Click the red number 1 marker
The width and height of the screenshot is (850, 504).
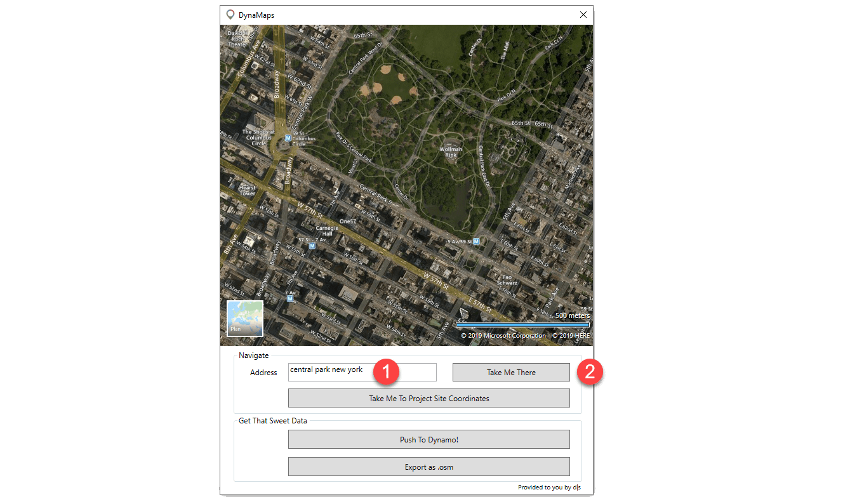pos(387,372)
